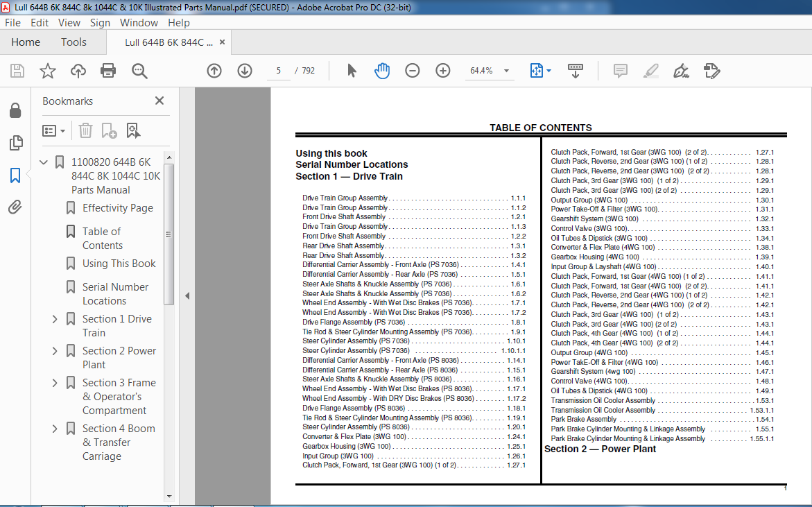Activate the Hand pan tool
The width and height of the screenshot is (812, 507).
coord(382,71)
